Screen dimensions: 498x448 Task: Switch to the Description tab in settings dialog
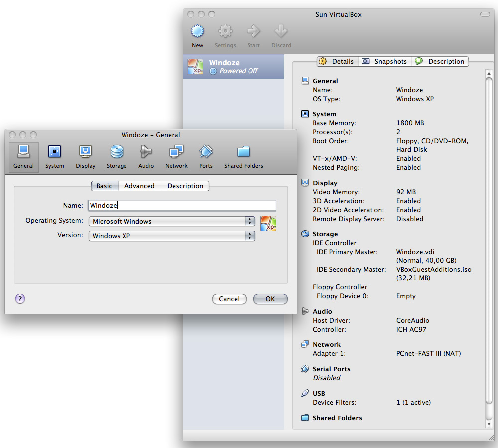185,186
